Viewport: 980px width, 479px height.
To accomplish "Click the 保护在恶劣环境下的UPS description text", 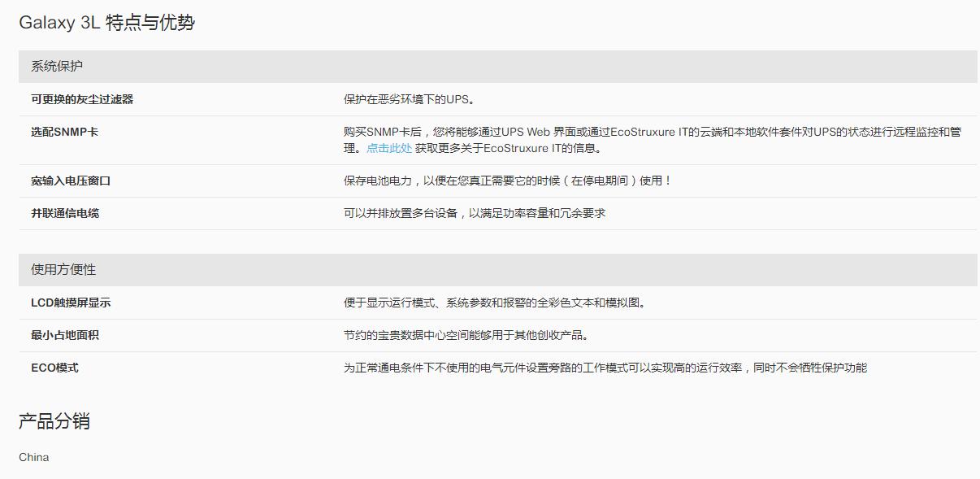I will click(x=408, y=99).
